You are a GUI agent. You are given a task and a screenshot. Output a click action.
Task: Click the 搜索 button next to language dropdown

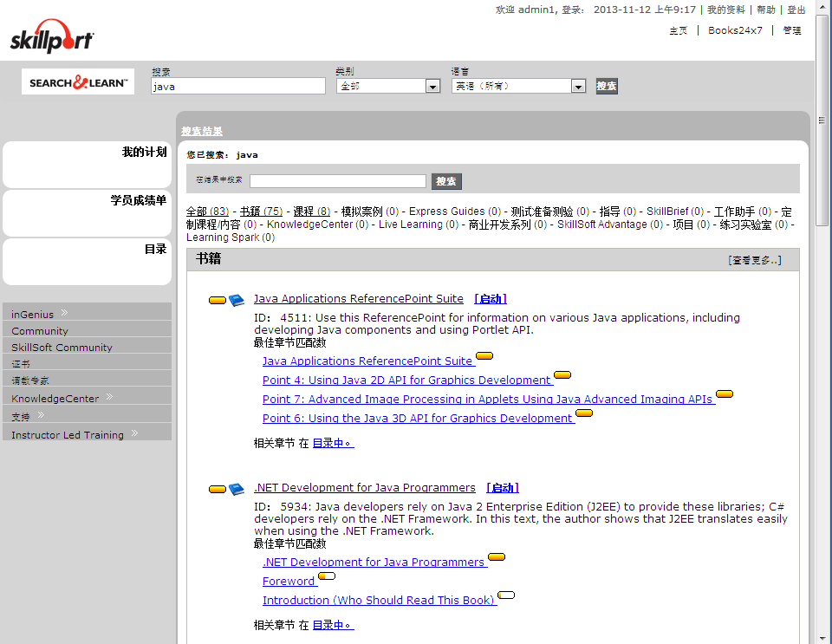pyautogui.click(x=607, y=86)
